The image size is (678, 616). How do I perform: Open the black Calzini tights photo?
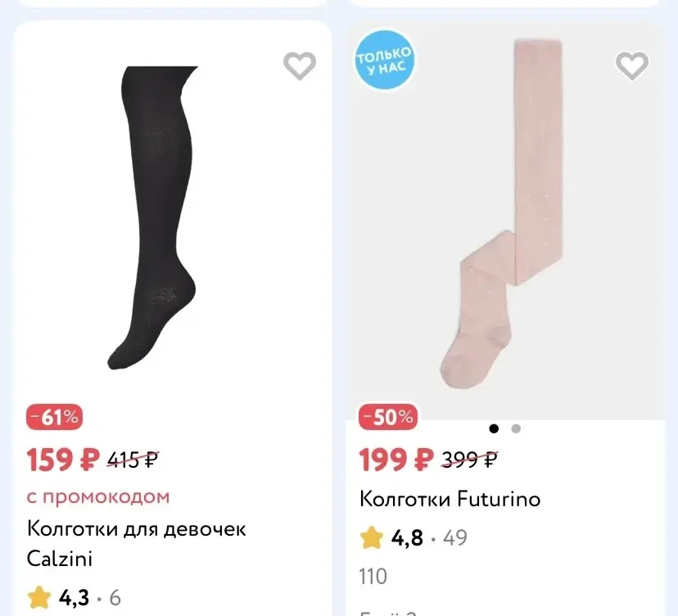pyautogui.click(x=151, y=218)
